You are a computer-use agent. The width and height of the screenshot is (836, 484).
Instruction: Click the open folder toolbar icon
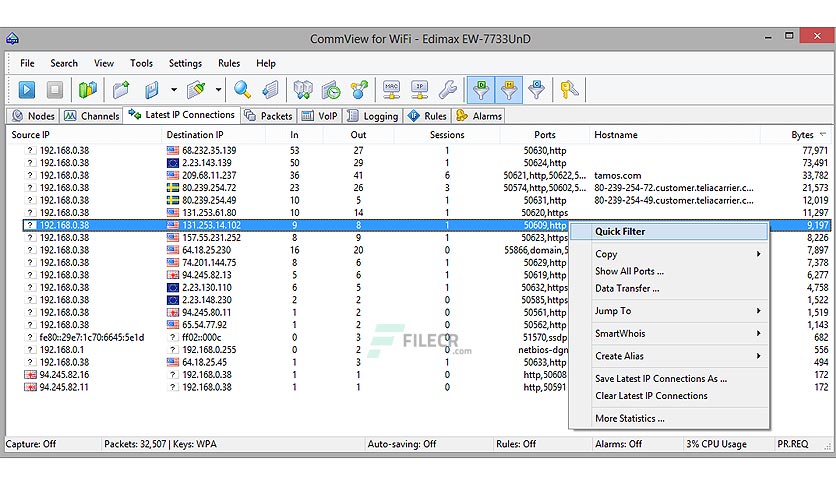(x=122, y=90)
